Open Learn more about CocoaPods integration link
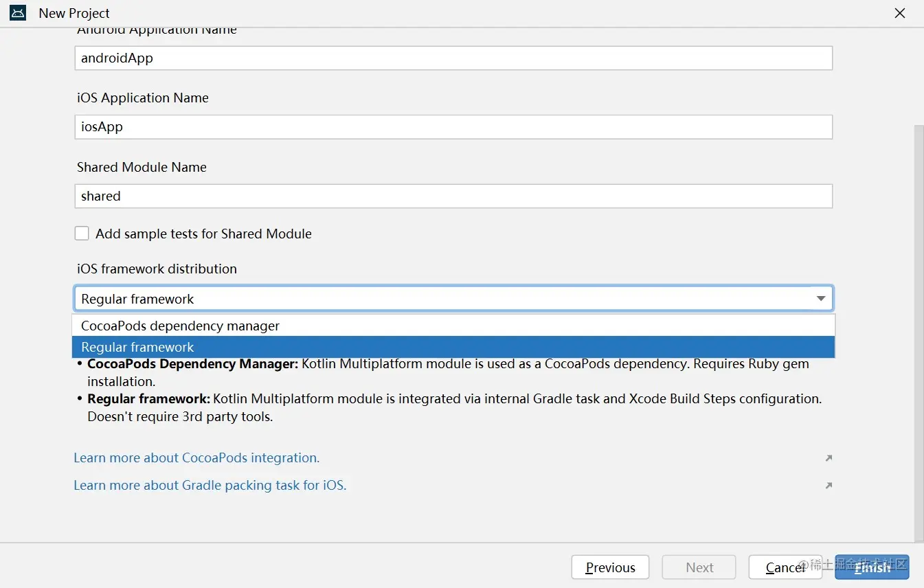This screenshot has width=924, height=588. point(196,458)
